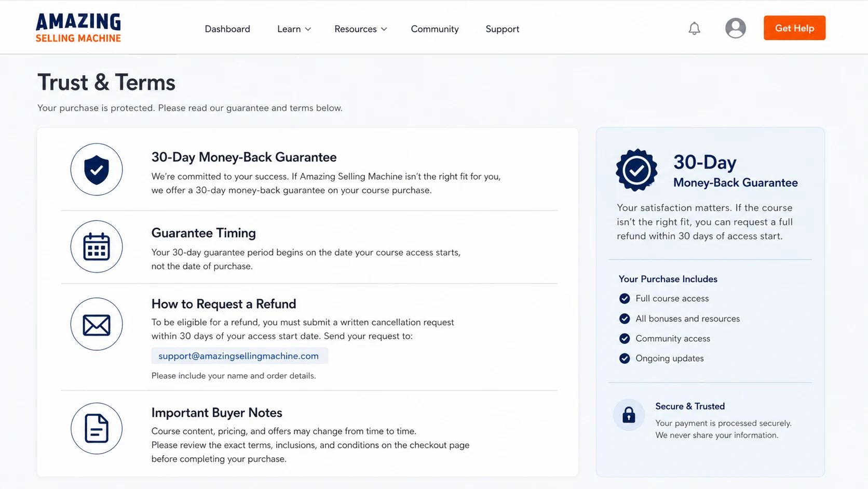Click 'Please include your name and order details.'
The height and width of the screenshot is (489, 868).
click(x=234, y=376)
